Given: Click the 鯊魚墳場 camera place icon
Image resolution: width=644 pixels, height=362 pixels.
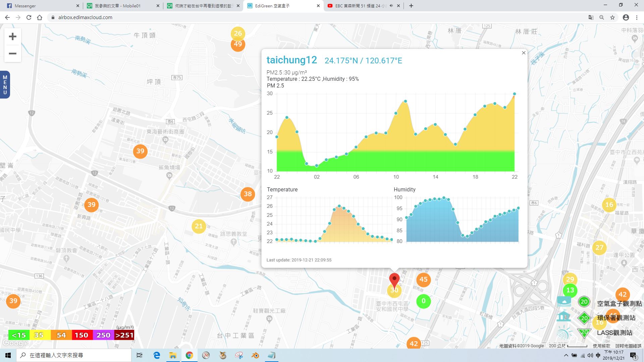Looking at the screenshot, I should point(169,175).
